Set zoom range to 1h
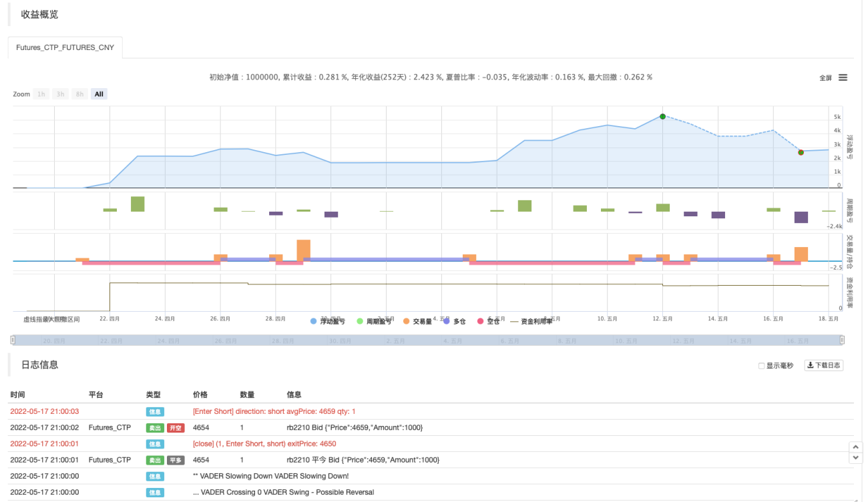 point(41,94)
